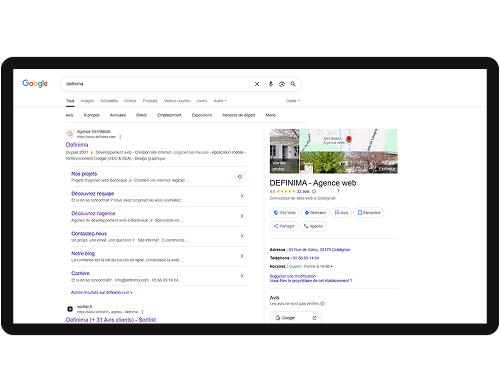Viewport: 500px width, 392px height.
Task: Expand the opening hours dropdown arrow
Action: click(332, 267)
